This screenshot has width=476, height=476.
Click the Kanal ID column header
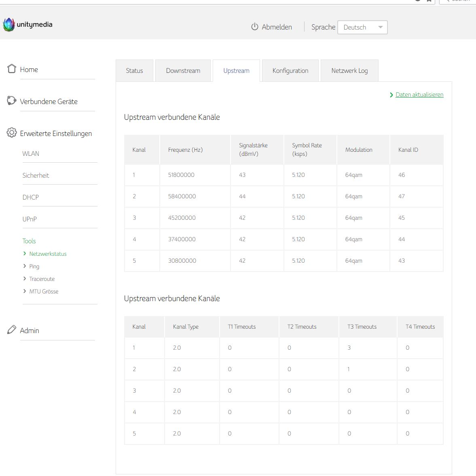(408, 150)
